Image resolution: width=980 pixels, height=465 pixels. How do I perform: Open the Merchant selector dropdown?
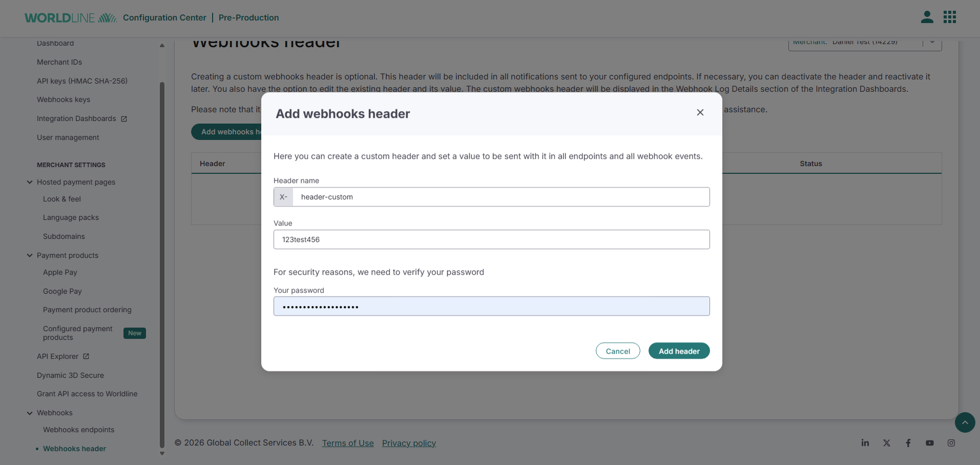pyautogui.click(x=865, y=44)
